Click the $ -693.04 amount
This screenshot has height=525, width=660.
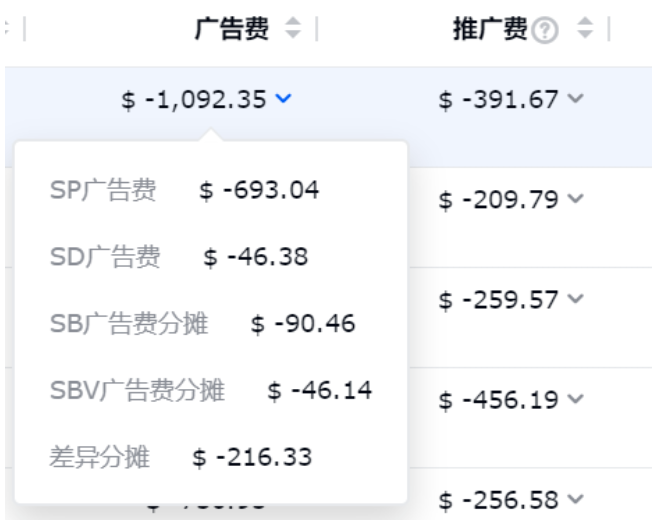coord(259,190)
